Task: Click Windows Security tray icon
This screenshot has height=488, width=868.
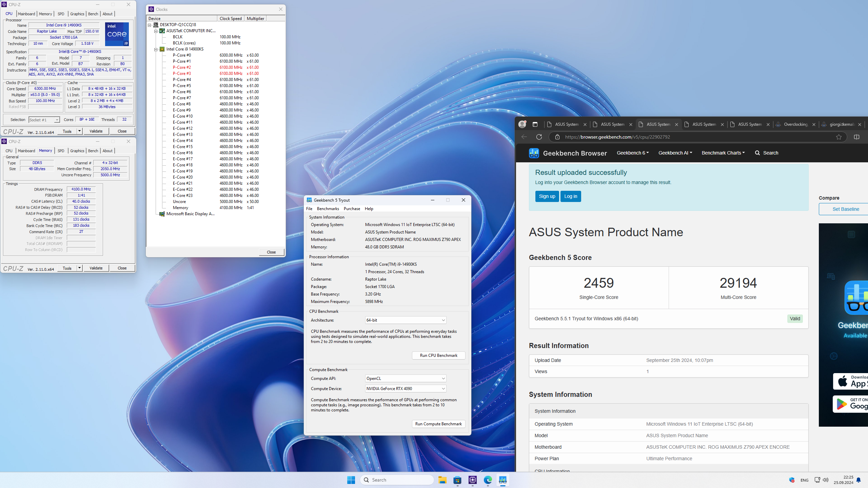Action: 792,480
